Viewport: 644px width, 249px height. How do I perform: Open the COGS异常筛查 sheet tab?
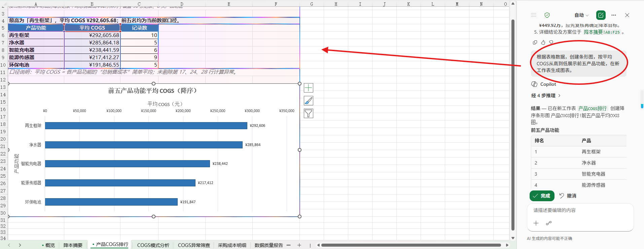pos(194,245)
